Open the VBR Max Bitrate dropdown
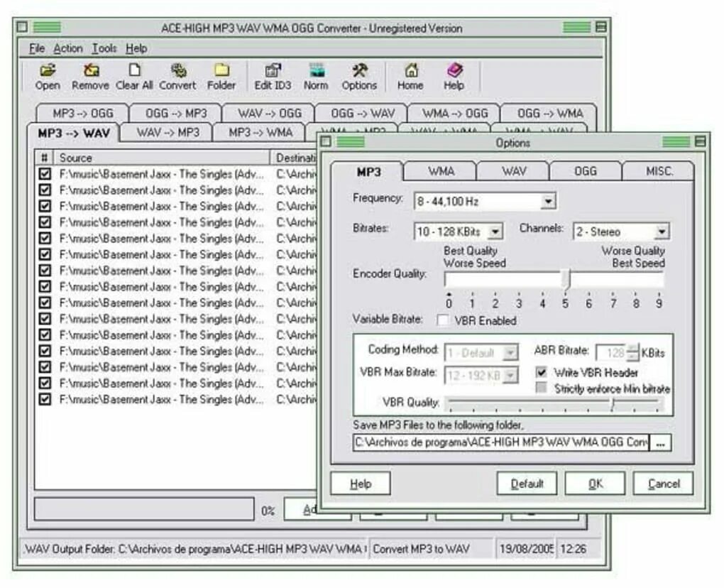 [x=510, y=376]
